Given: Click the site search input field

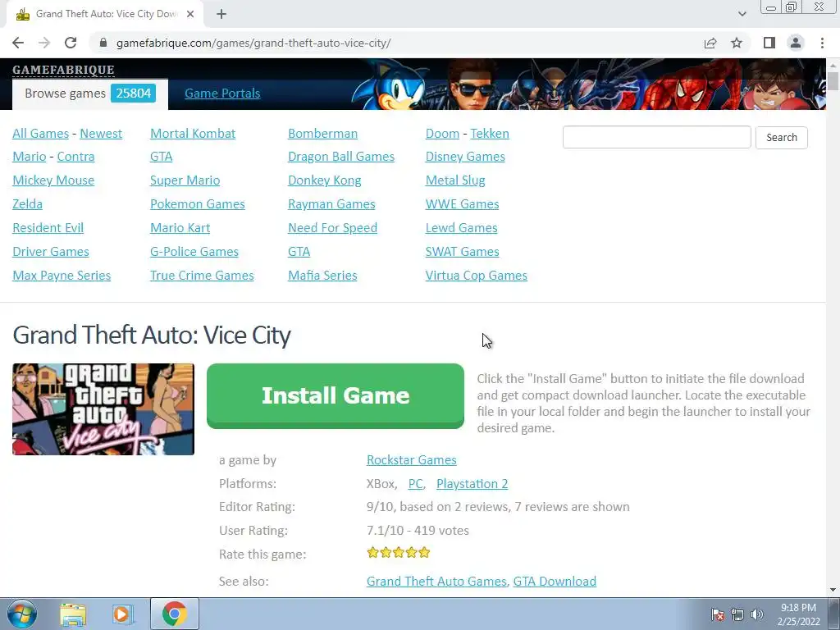Looking at the screenshot, I should click(x=657, y=137).
